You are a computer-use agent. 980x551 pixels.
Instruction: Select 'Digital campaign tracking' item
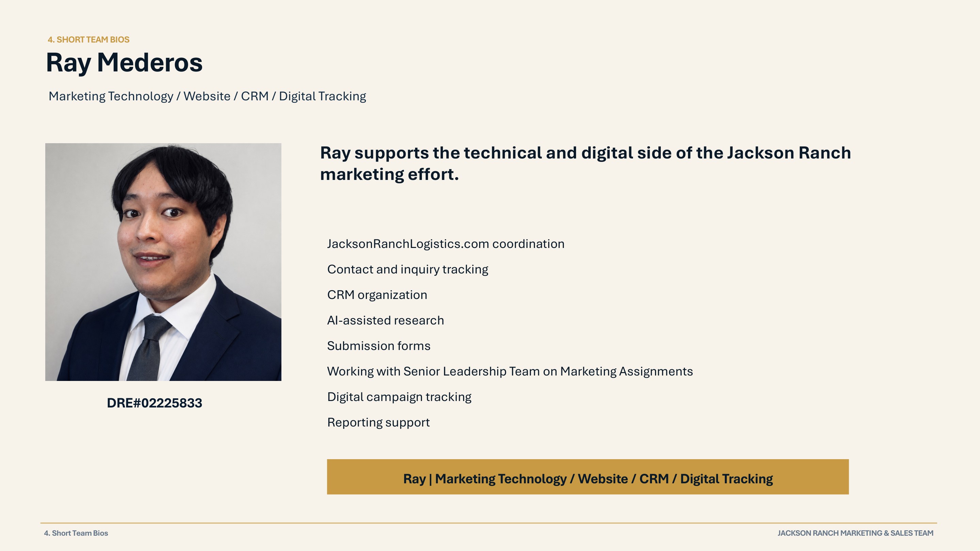399,397
